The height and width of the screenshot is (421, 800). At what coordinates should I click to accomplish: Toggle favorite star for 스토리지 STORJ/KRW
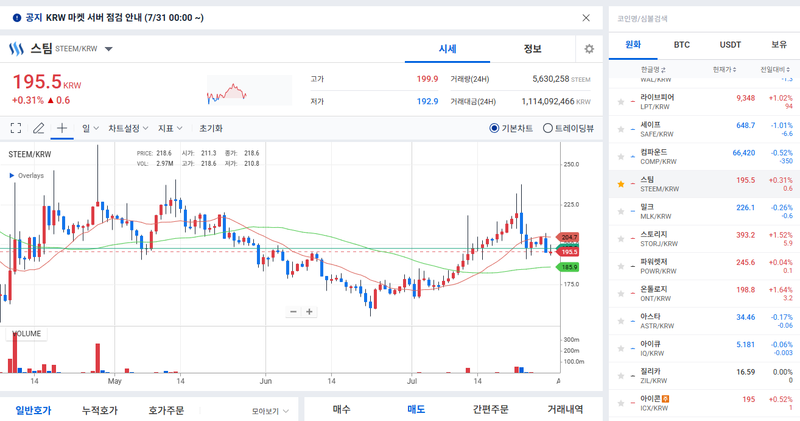(x=621, y=239)
